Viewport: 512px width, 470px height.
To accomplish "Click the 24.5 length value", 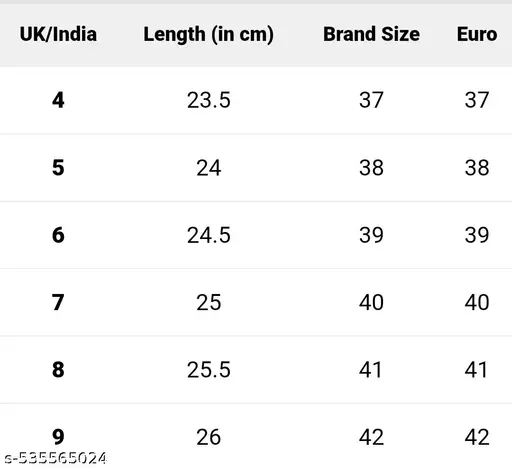I will [x=209, y=235].
